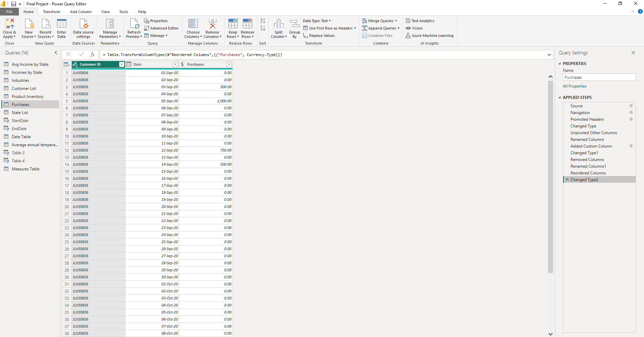This screenshot has width=644, height=337.
Task: Click the All Properties link
Action: pyautogui.click(x=575, y=86)
